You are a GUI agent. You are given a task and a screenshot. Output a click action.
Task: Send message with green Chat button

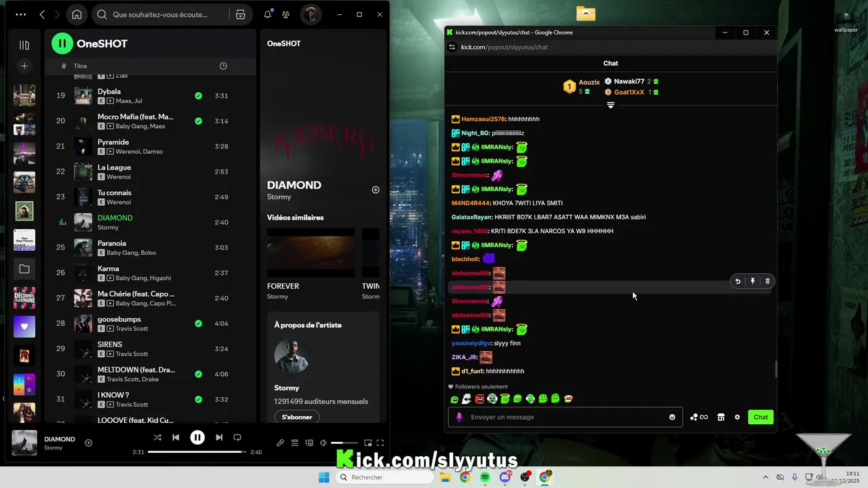click(x=761, y=417)
